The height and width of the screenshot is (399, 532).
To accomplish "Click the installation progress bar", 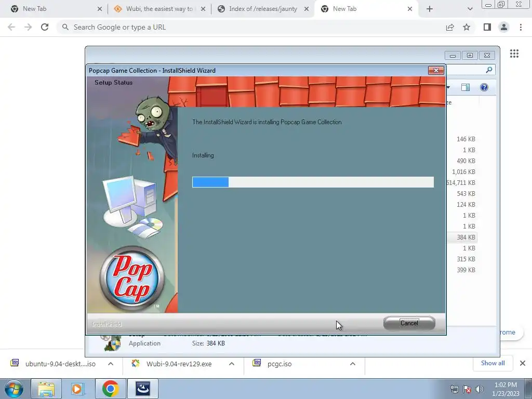I will (313, 182).
